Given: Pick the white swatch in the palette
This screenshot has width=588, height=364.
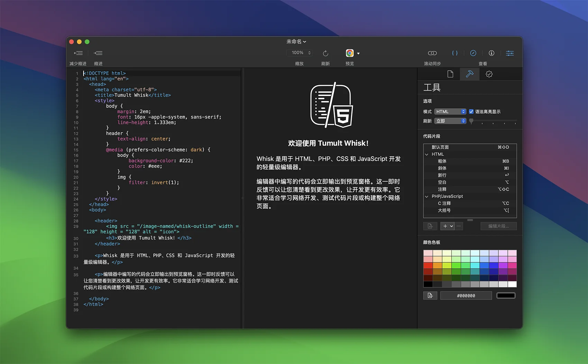Looking at the screenshot, I should 512,284.
